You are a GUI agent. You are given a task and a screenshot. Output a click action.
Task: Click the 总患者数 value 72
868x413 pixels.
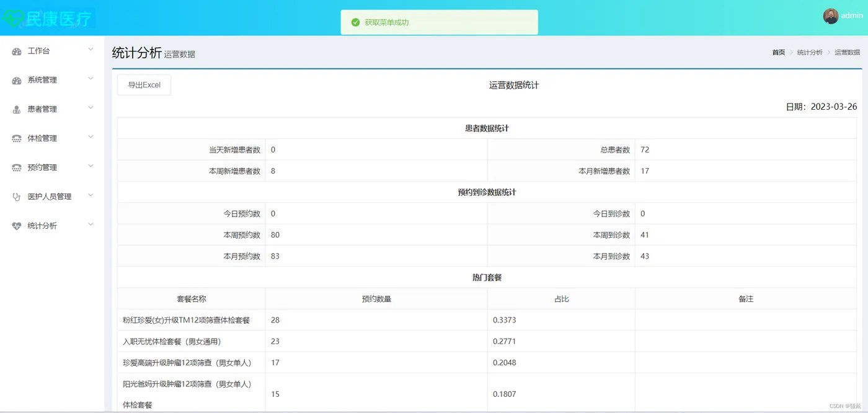click(x=645, y=149)
